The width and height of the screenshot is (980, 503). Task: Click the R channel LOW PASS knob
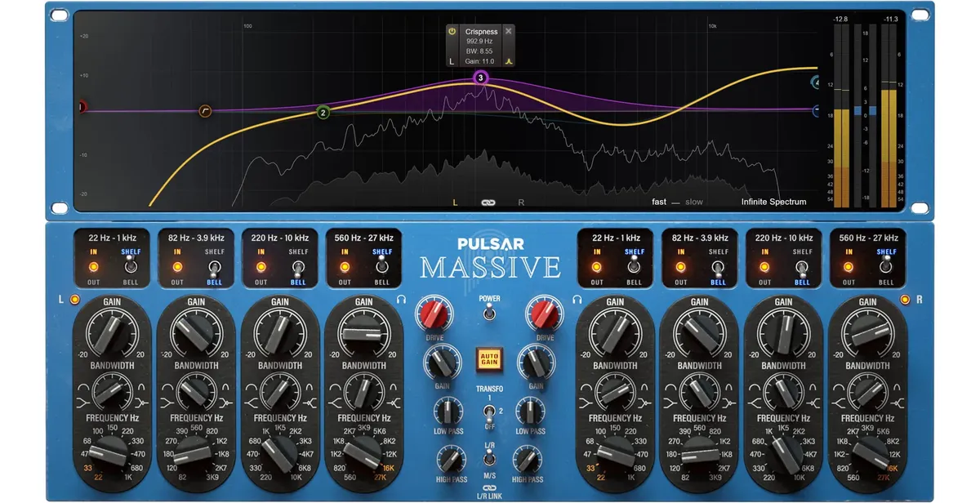click(530, 411)
